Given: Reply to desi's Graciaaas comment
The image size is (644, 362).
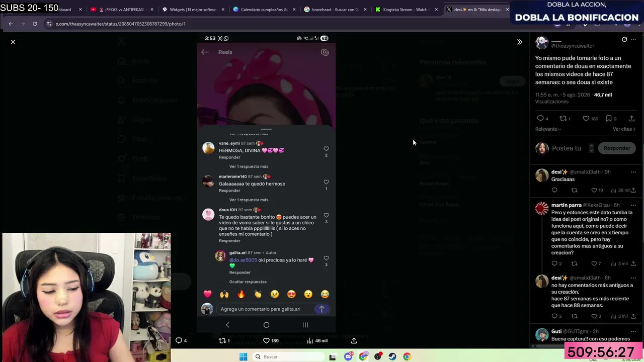Looking at the screenshot, I should (554, 190).
